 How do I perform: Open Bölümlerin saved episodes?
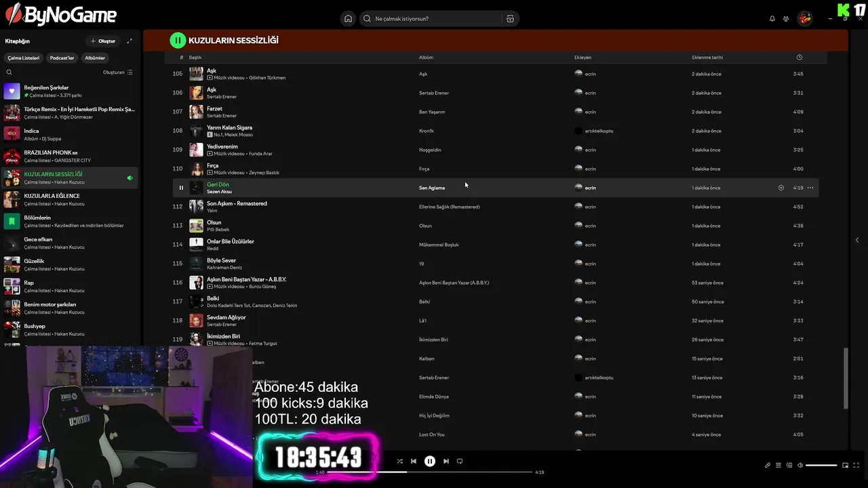71,222
